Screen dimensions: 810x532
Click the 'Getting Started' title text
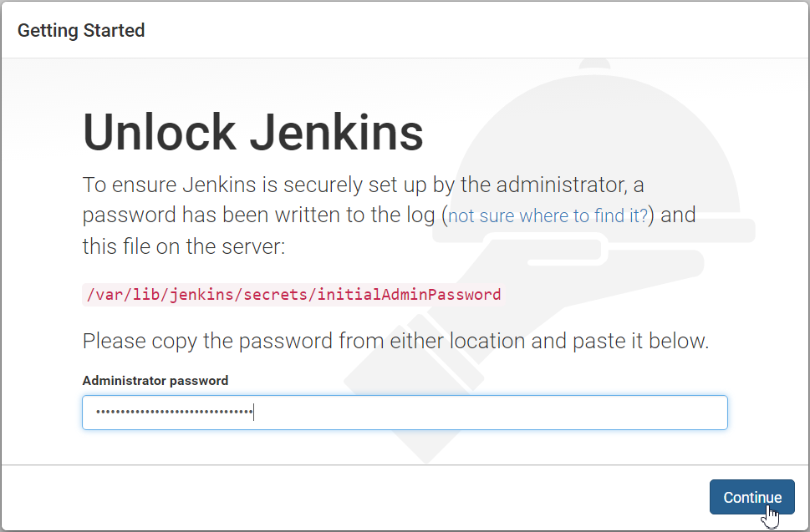81,30
